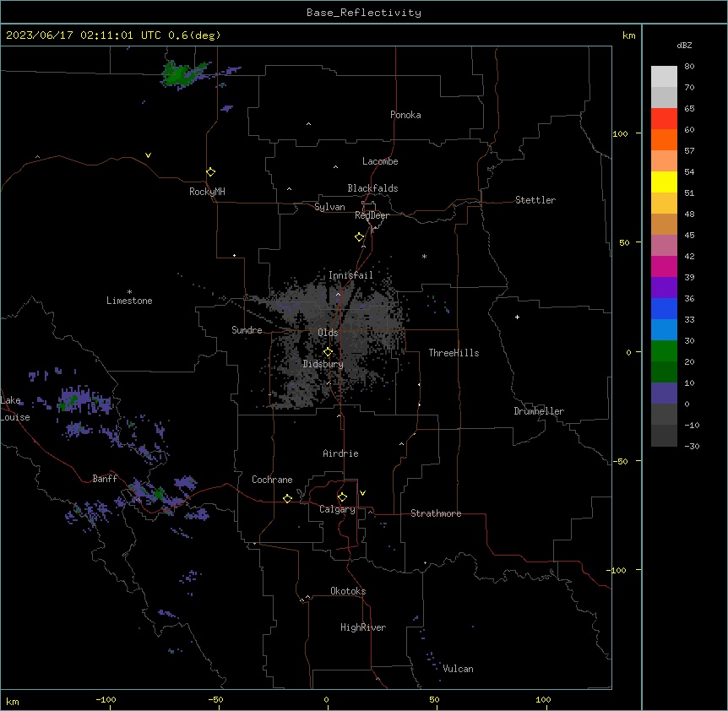
Task: Click the 80 value in the dBZ legend
Action: point(689,67)
